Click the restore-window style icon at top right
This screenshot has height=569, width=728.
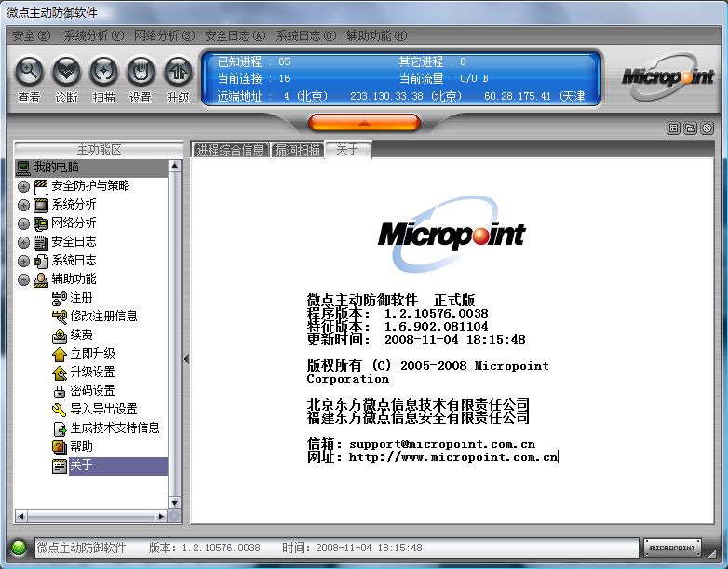pos(691,129)
